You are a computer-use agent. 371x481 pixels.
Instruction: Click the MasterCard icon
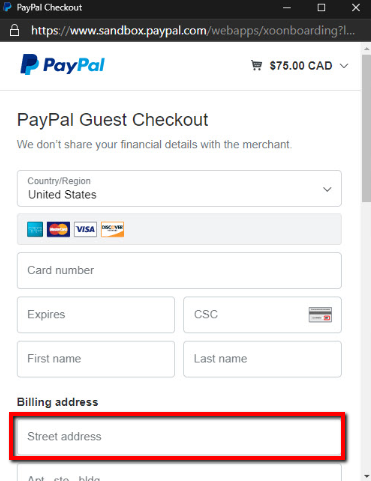tap(58, 229)
